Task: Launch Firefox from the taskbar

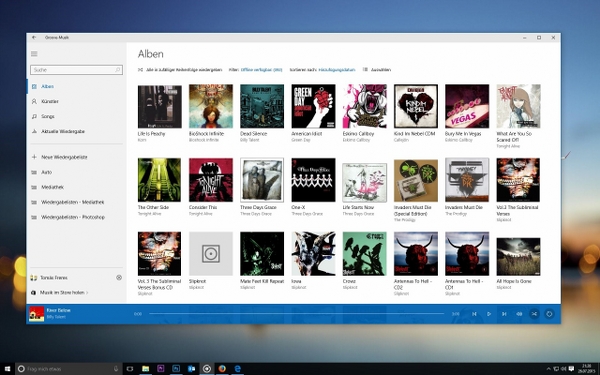Action: coord(222,369)
